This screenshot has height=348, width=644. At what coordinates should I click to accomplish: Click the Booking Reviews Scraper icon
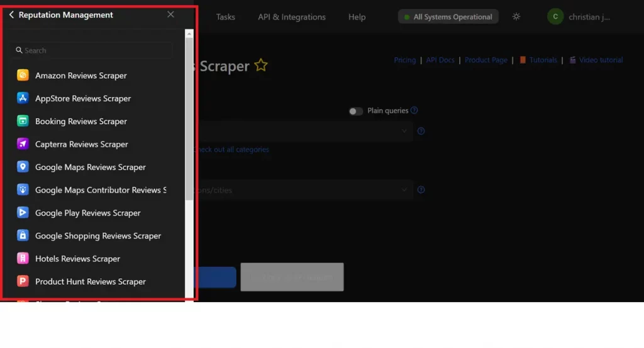(23, 121)
